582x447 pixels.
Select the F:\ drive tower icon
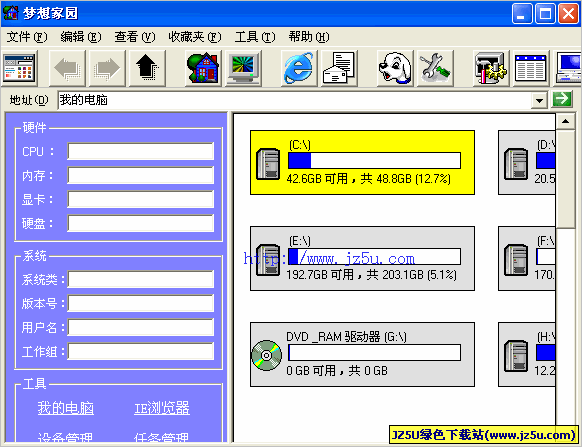pyautogui.click(x=516, y=260)
